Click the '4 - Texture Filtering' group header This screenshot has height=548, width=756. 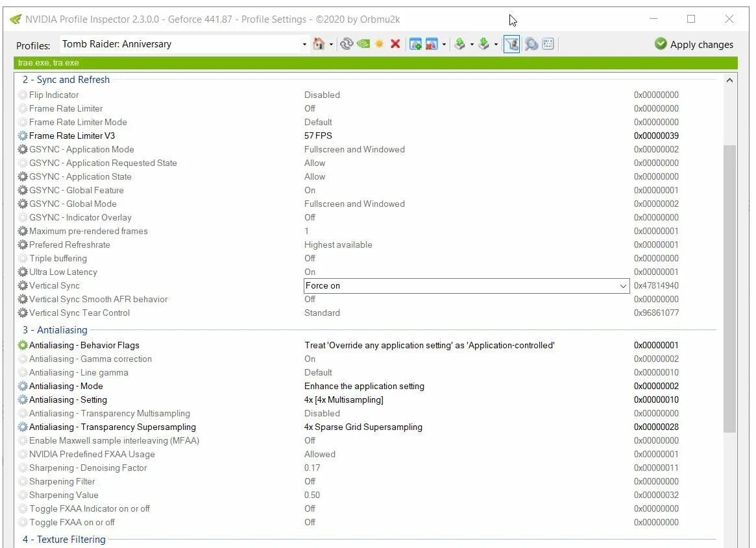click(64, 540)
